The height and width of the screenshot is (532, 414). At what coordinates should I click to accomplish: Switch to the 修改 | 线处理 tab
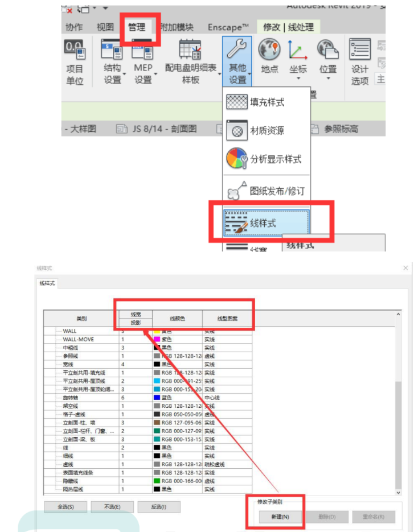289,27
